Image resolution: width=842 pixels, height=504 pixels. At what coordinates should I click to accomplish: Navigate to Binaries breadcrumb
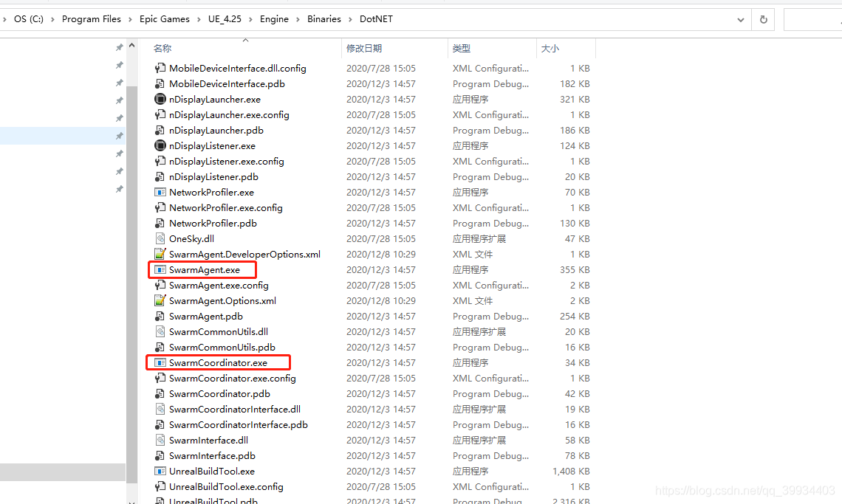click(324, 18)
